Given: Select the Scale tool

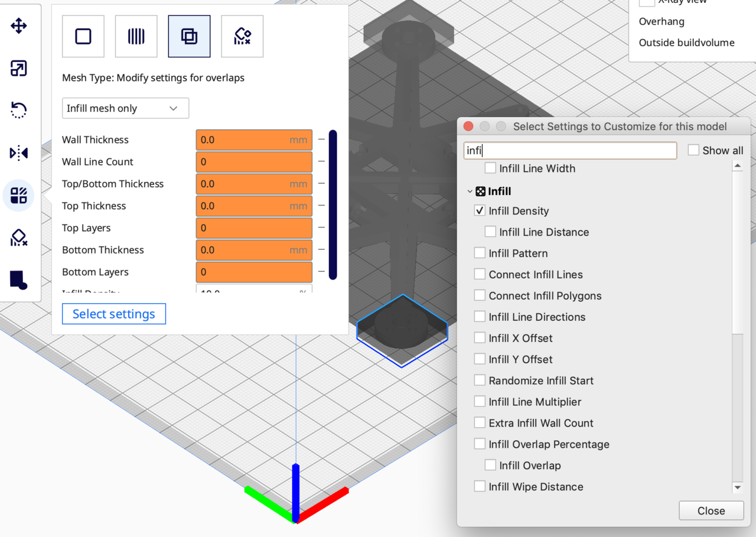Looking at the screenshot, I should tap(19, 69).
